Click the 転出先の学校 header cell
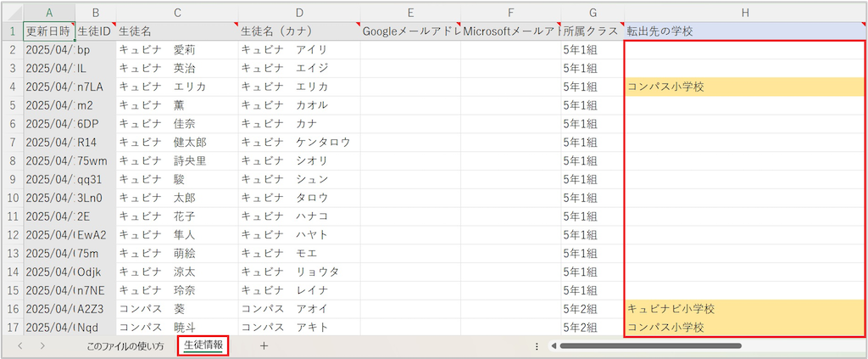868x359 pixels. (744, 31)
